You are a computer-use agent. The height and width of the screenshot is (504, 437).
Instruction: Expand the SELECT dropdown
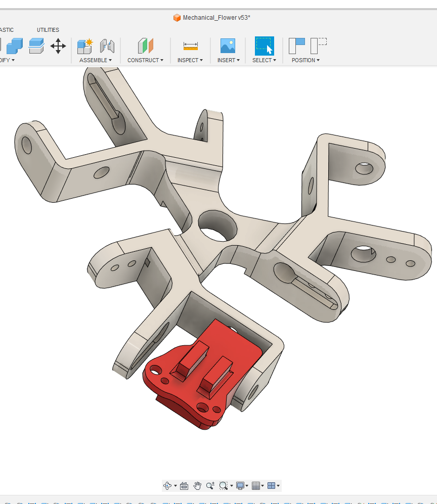pyautogui.click(x=265, y=60)
